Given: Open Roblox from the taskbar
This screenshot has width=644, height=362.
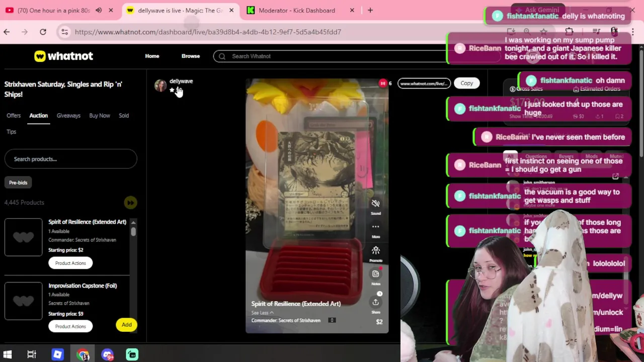Looking at the screenshot, I should coord(57,354).
